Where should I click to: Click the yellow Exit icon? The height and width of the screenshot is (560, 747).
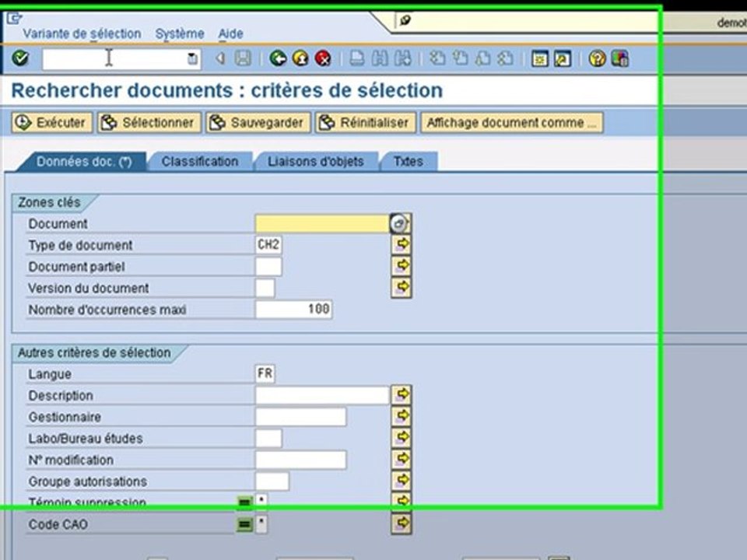(x=300, y=58)
